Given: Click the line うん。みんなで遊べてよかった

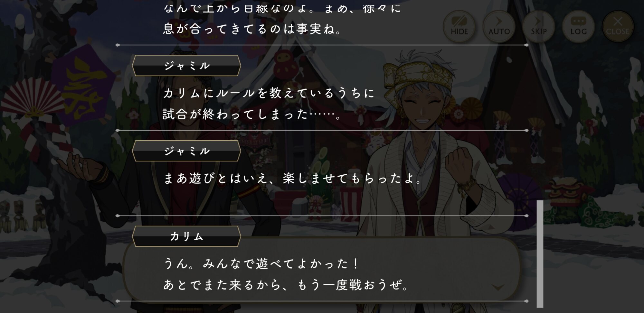Looking at the screenshot, I should 261,264.
